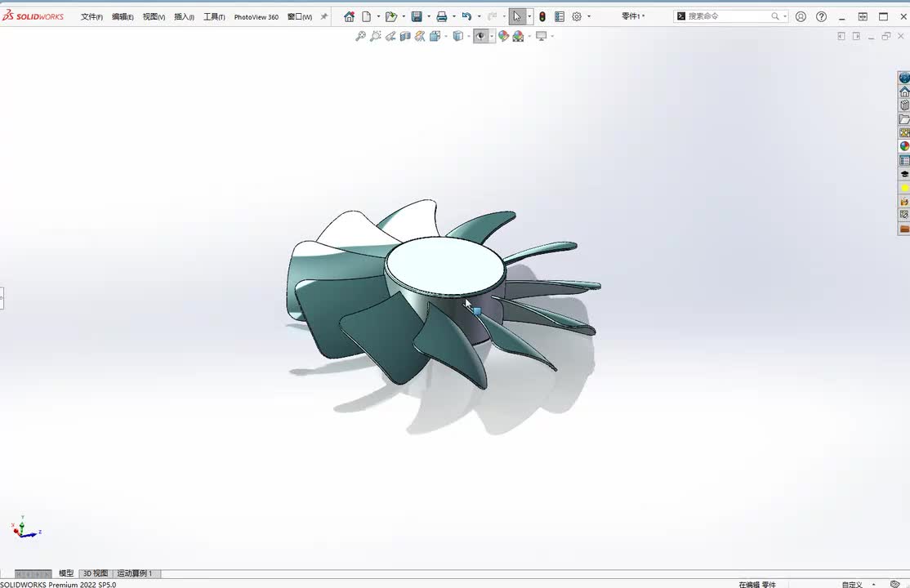The height and width of the screenshot is (588, 910).
Task: Expand the Print dropdown arrow
Action: (x=454, y=17)
